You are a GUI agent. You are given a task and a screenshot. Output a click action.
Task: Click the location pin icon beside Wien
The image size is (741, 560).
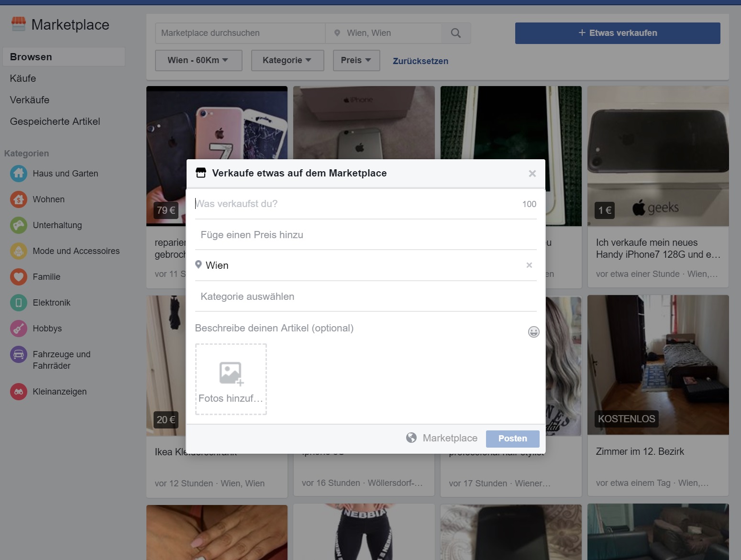[199, 264]
